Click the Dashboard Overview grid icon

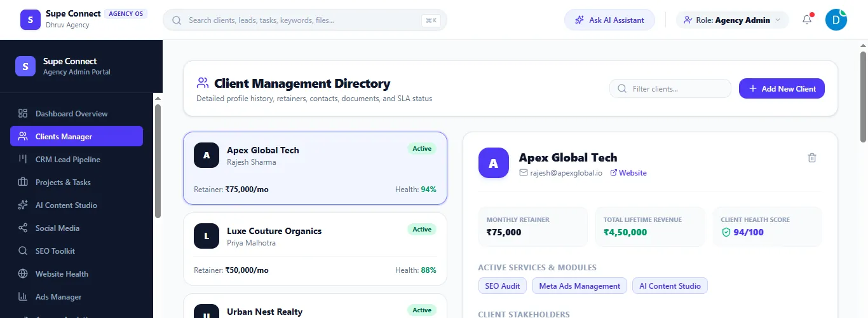[x=23, y=114]
